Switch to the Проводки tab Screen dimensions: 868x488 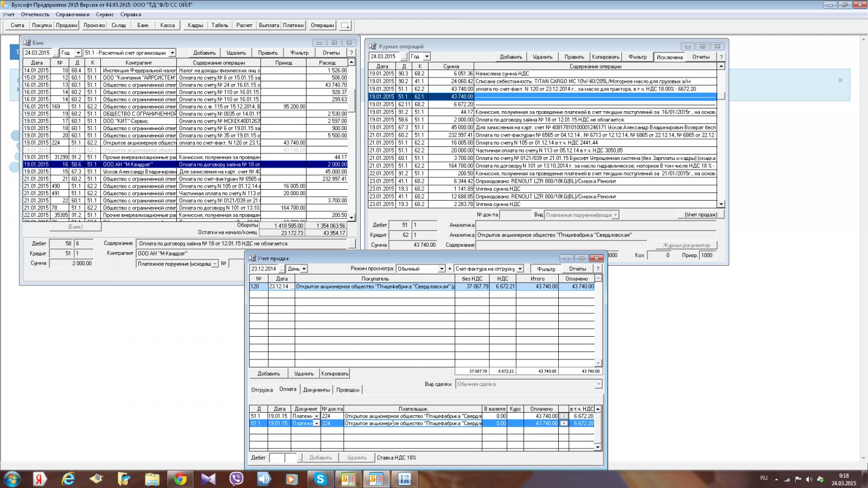coord(347,390)
